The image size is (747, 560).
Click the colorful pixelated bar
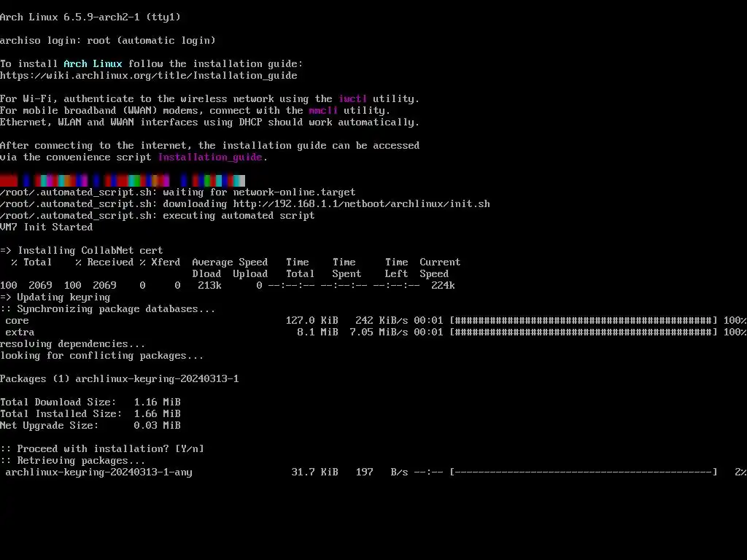(123, 181)
